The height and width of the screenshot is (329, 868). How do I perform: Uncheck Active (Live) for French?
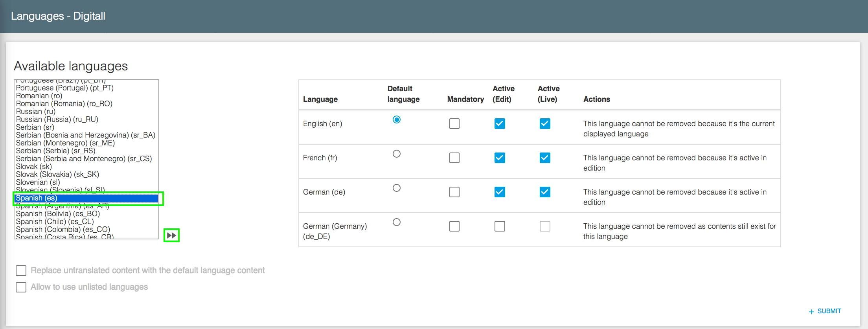click(x=545, y=158)
